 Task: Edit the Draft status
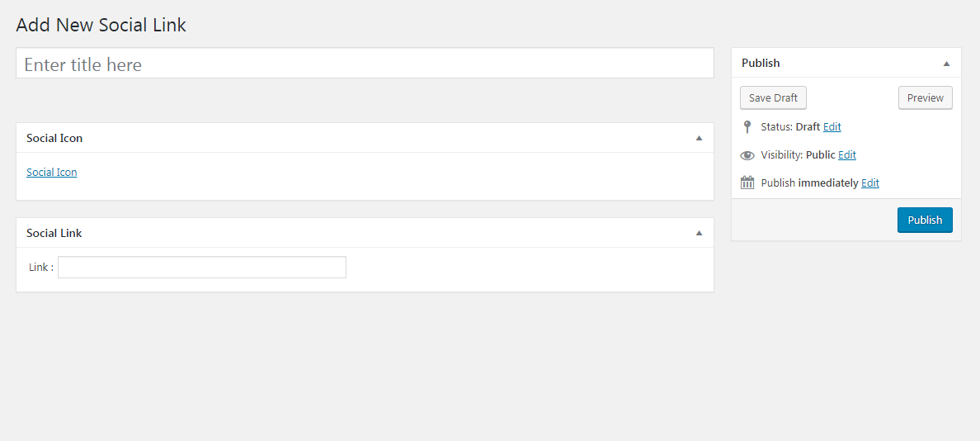pos(832,127)
